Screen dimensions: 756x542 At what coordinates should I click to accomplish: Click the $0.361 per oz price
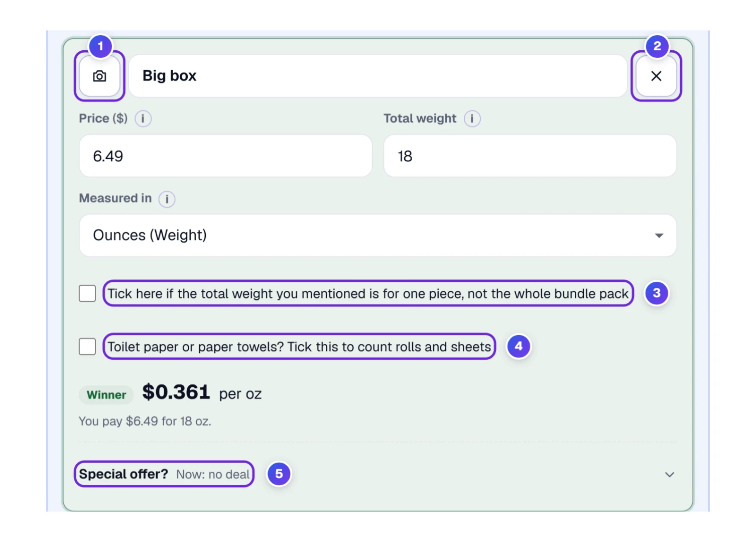(x=202, y=392)
